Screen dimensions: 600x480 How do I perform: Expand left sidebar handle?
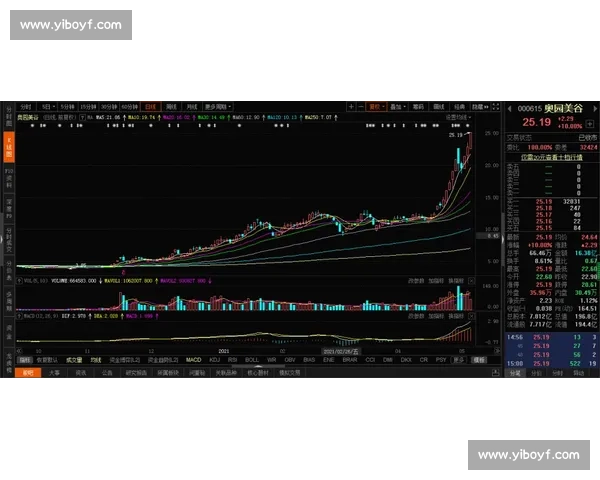(x=2, y=239)
